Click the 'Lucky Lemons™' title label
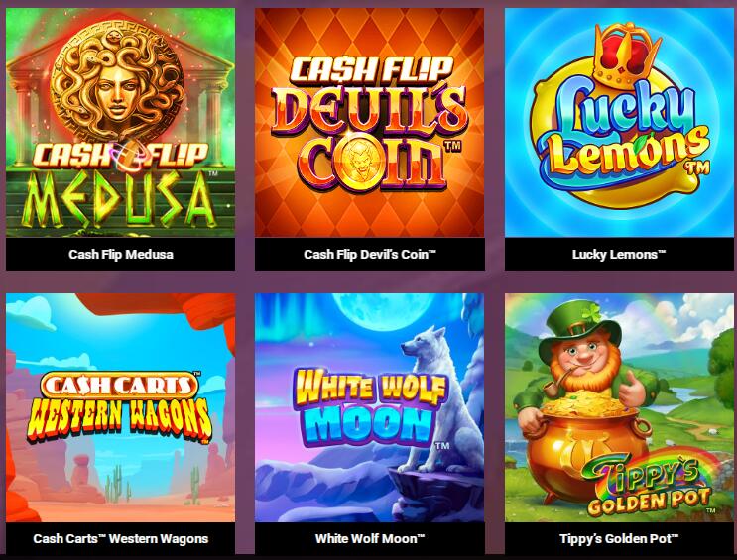Image resolution: width=737 pixels, height=560 pixels. (619, 254)
